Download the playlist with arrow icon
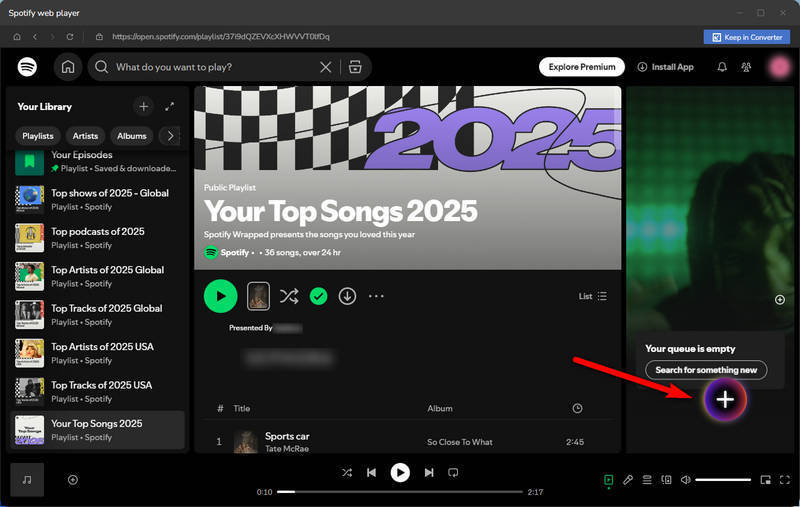This screenshot has width=800, height=507. pyautogui.click(x=347, y=296)
